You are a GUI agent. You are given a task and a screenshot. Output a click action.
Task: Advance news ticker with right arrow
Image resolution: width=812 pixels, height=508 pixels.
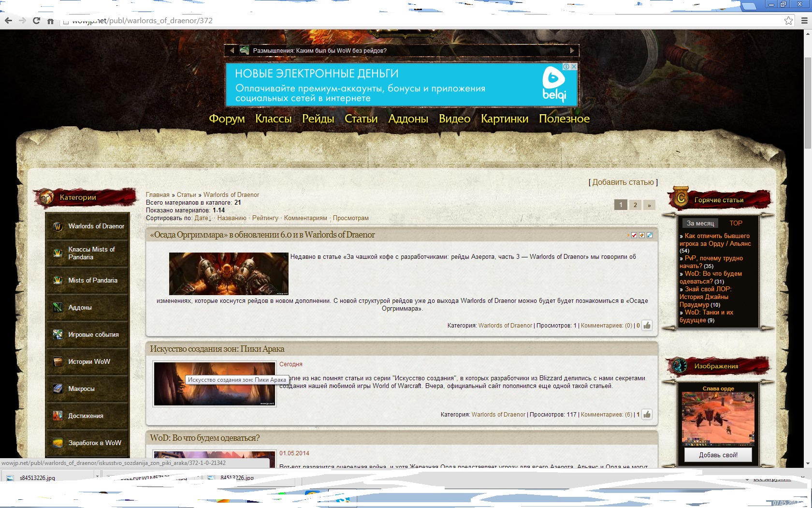572,51
